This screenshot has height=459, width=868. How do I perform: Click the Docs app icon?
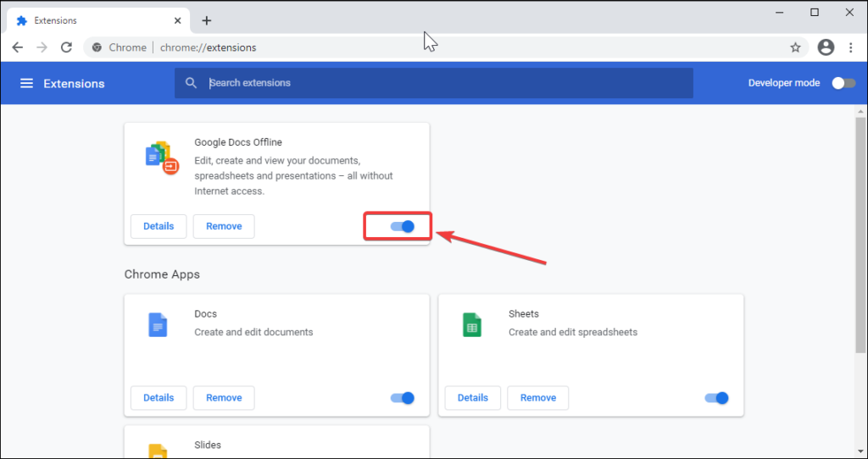(157, 324)
